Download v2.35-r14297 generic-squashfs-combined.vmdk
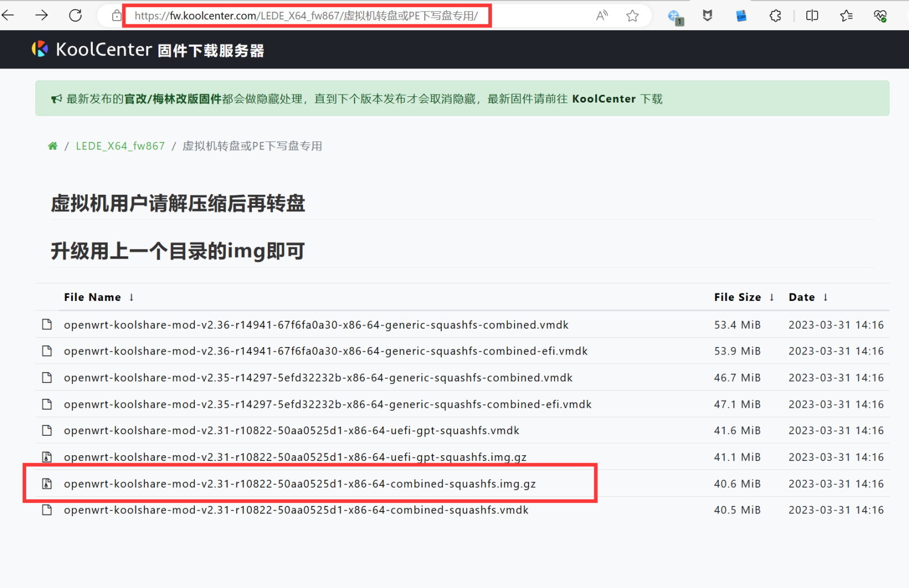Image resolution: width=909 pixels, height=588 pixels. 318,378
